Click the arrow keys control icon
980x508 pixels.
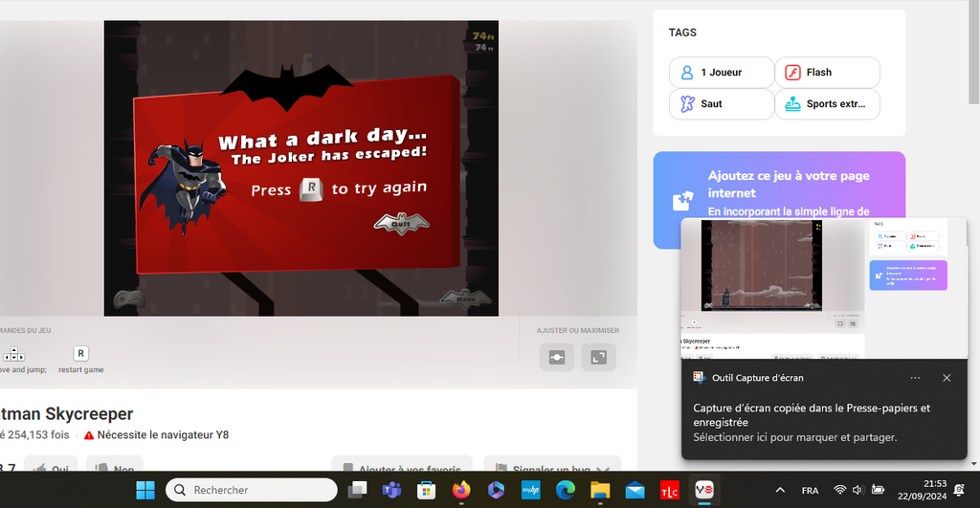[x=13, y=354]
